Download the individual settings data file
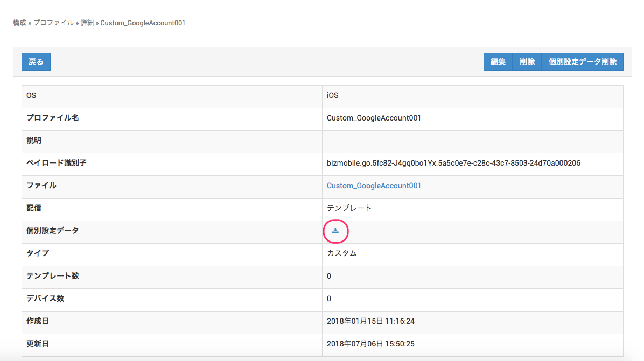 335,231
